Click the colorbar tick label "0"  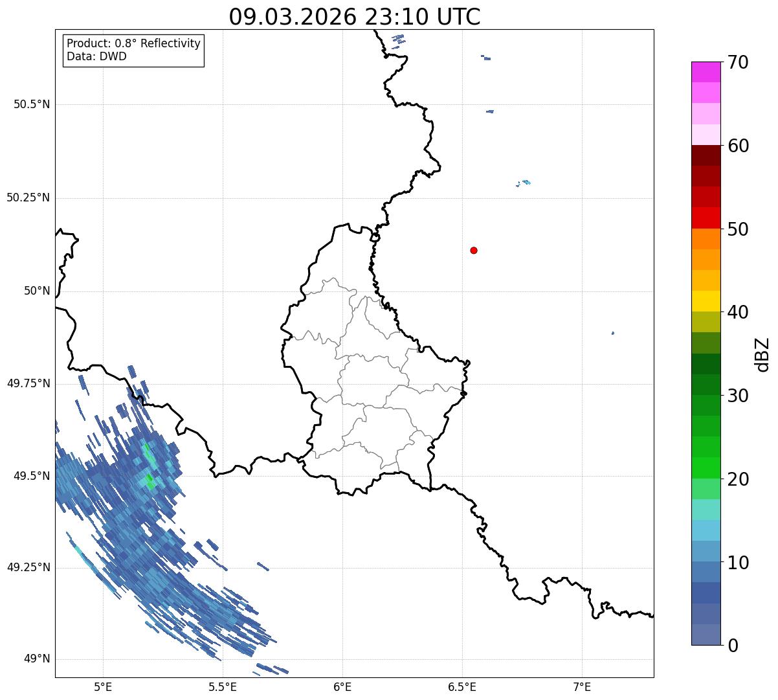pyautogui.click(x=731, y=646)
